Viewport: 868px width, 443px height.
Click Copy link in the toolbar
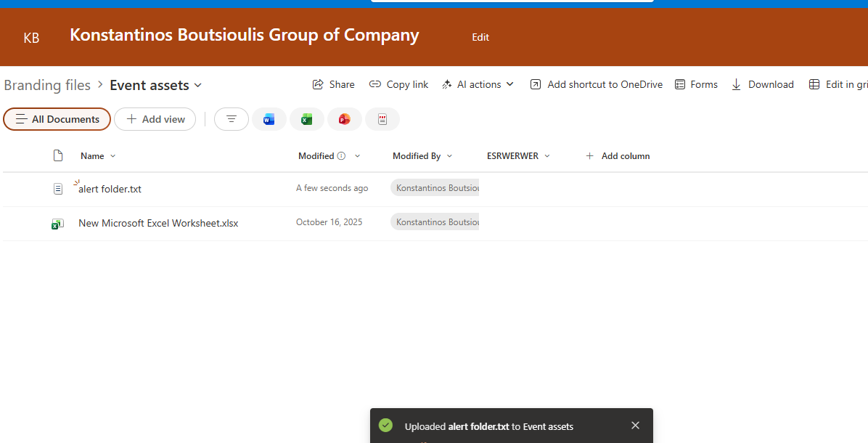(399, 84)
